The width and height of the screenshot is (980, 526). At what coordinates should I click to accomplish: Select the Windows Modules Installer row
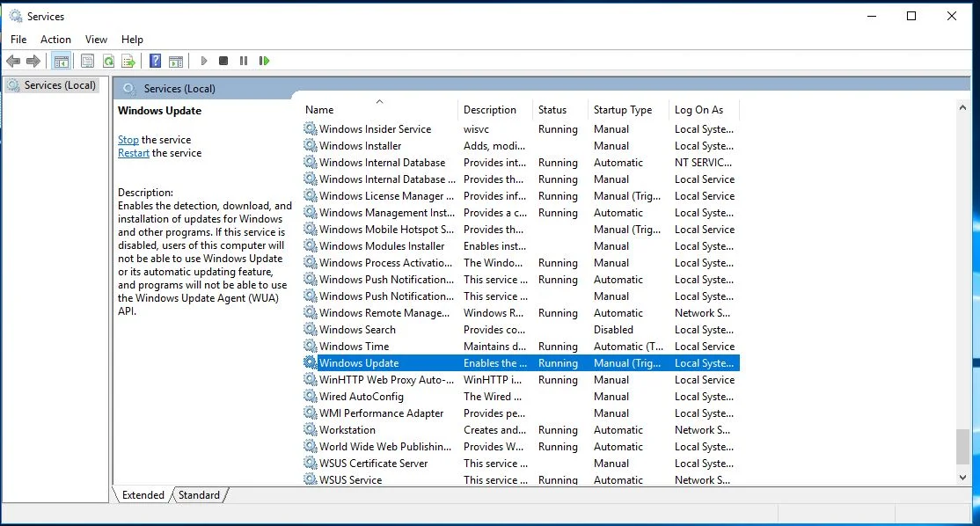(x=521, y=246)
